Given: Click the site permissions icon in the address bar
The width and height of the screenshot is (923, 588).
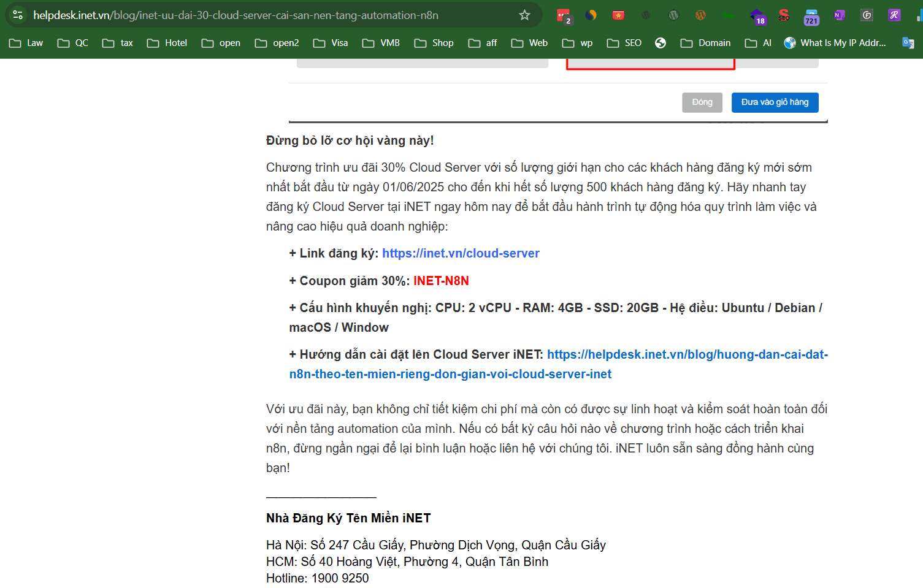Looking at the screenshot, I should pyautogui.click(x=17, y=15).
